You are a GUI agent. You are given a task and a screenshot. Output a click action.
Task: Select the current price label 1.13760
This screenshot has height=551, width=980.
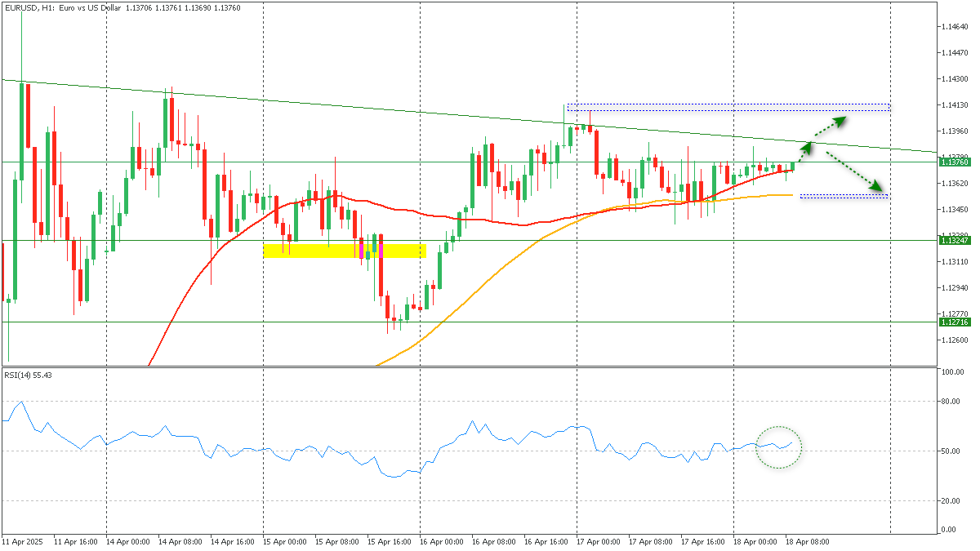(954, 162)
